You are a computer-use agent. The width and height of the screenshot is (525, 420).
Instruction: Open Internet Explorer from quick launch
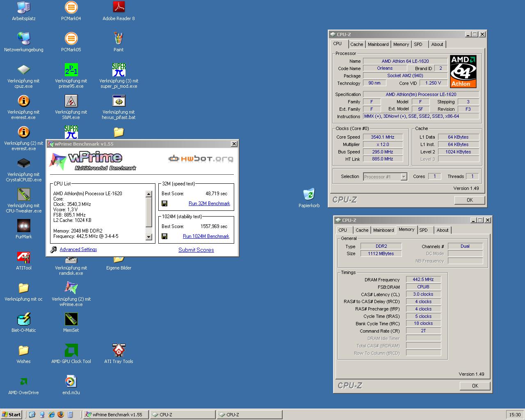[51, 415]
